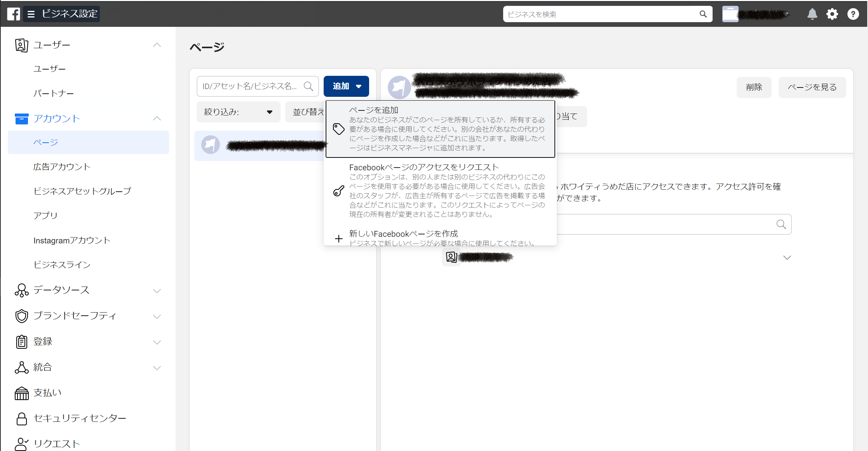The image size is (868, 451).
Task: Click the 削除 button
Action: pos(754,87)
